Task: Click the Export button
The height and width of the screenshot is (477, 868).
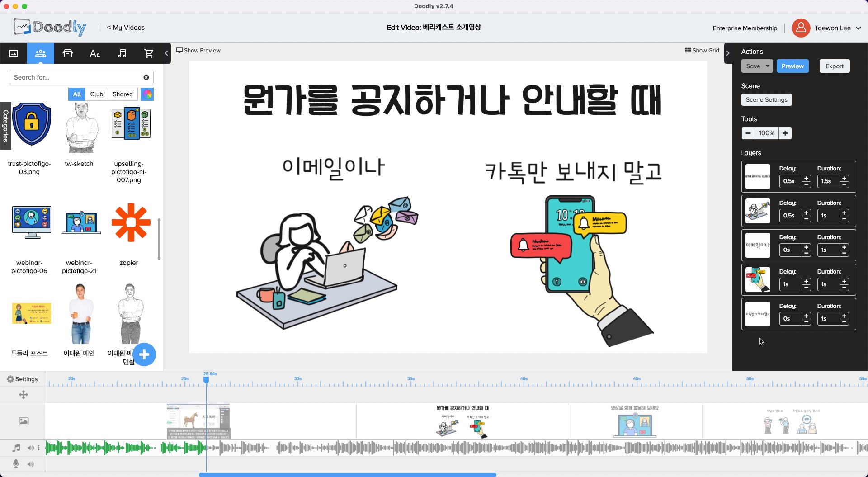Action: [x=835, y=66]
